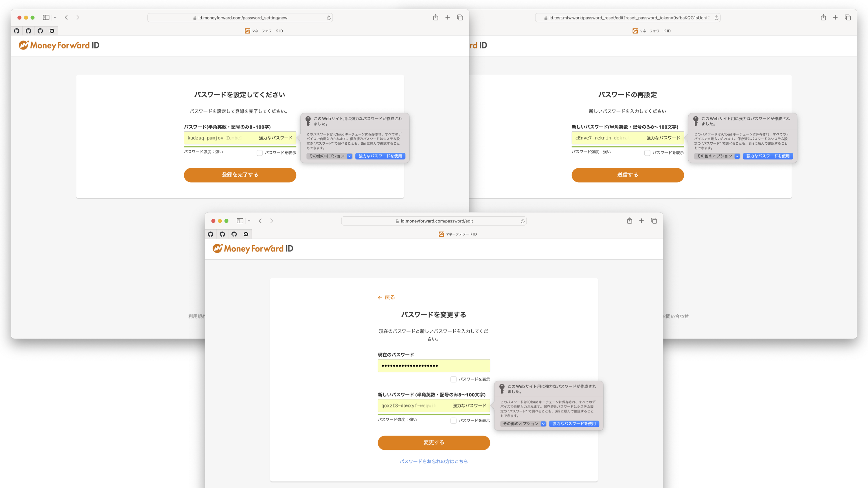Image resolution: width=868 pixels, height=488 pixels.
Task: Go back in password/edit window
Action: coord(260,221)
